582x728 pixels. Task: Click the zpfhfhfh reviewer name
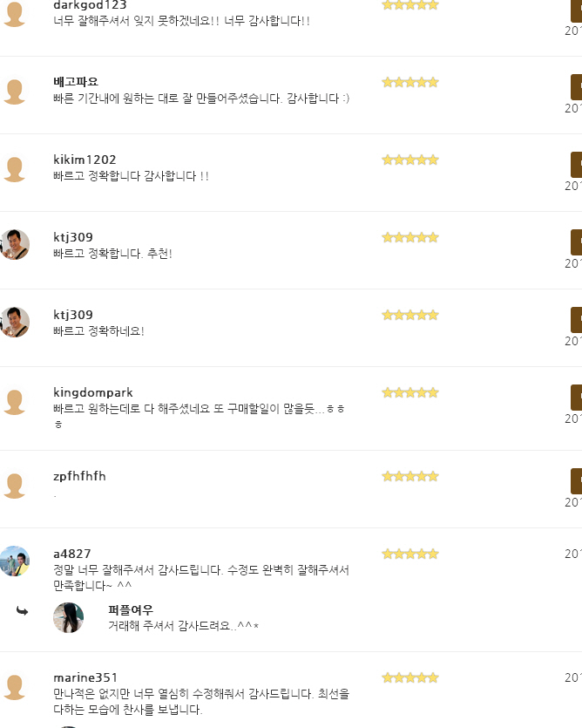(79, 476)
